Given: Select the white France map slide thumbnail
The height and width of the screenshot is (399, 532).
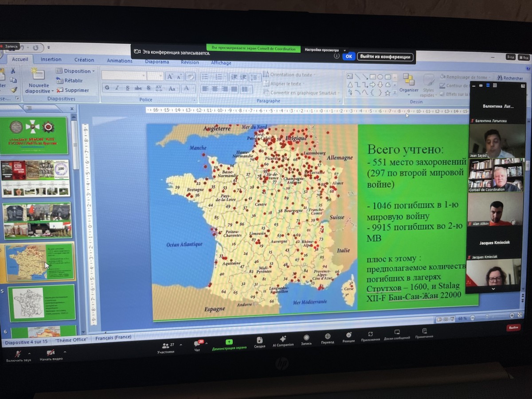Looking at the screenshot, I should pyautogui.click(x=41, y=303).
